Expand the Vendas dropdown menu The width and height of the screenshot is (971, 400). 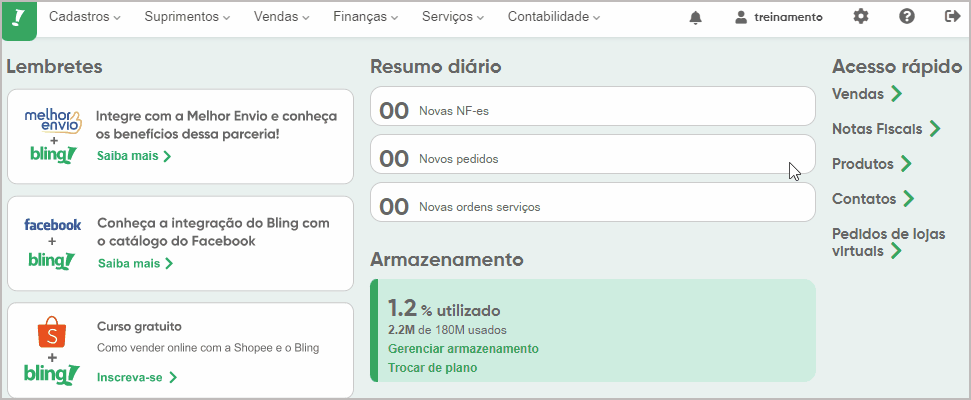[x=281, y=17]
